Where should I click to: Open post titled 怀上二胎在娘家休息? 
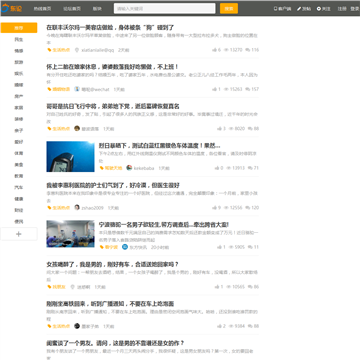tap(113, 67)
